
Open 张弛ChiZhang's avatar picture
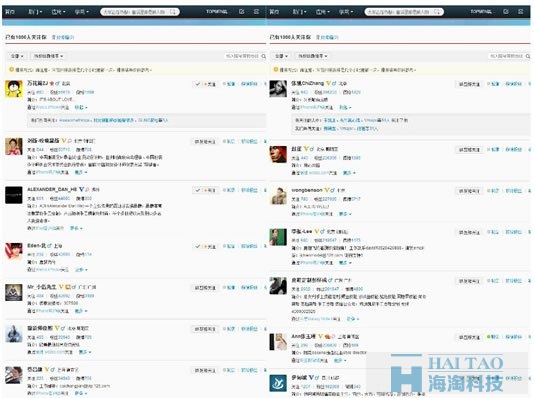pos(278,89)
